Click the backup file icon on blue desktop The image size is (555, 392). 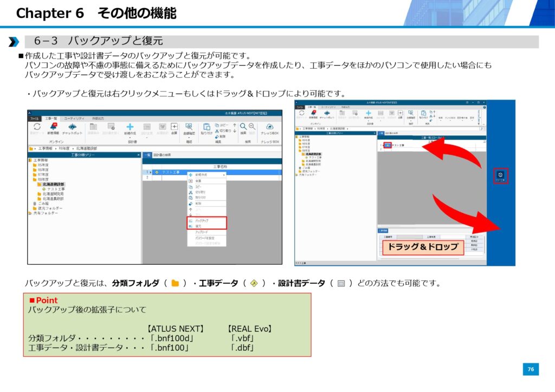500,175
